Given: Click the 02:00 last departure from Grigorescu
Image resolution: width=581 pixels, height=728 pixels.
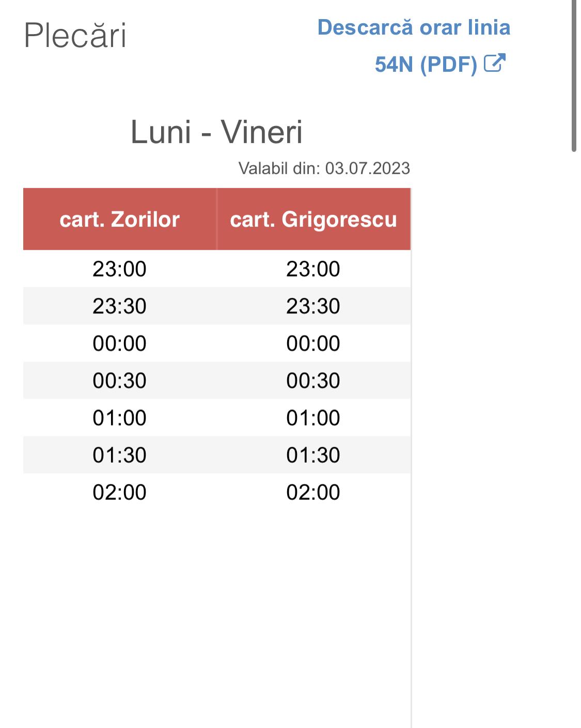Looking at the screenshot, I should pyautogui.click(x=313, y=492).
